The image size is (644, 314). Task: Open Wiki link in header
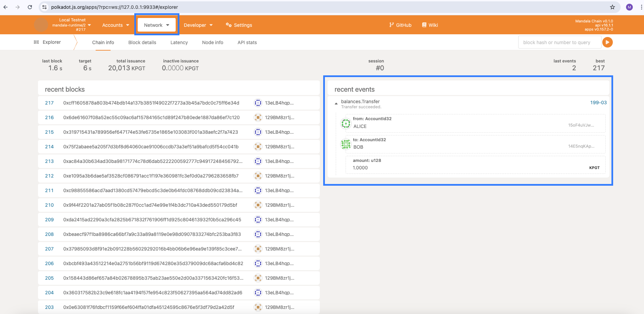pos(430,25)
